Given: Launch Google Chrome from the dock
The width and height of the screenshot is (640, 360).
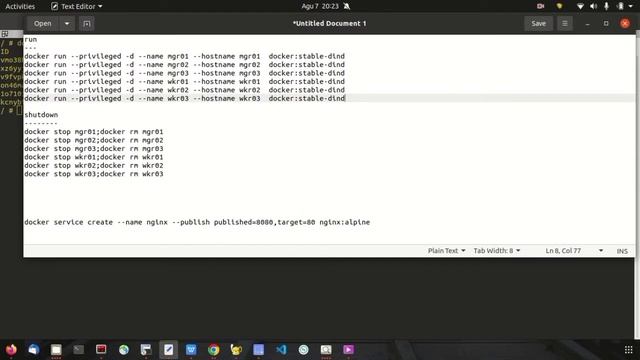Looking at the screenshot, I should [x=213, y=350].
